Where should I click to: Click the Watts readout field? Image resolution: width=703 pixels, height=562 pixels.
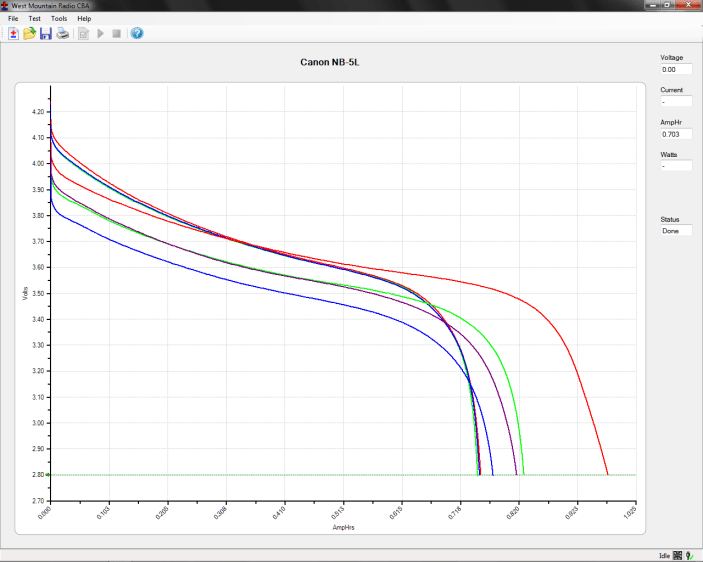point(675,166)
